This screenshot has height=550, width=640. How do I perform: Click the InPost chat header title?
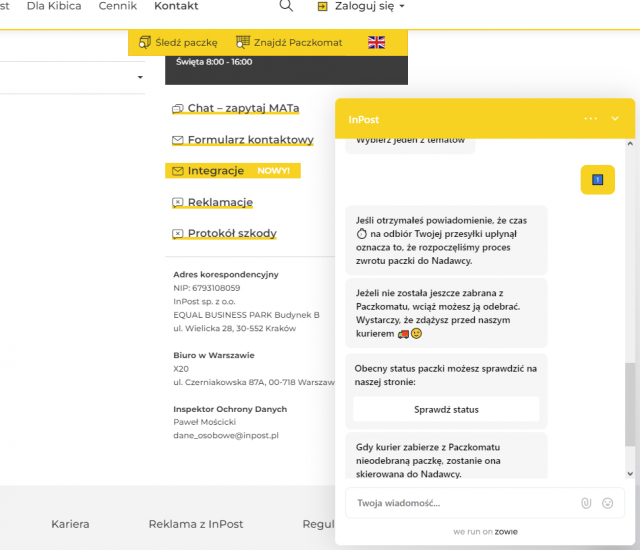[x=364, y=120]
